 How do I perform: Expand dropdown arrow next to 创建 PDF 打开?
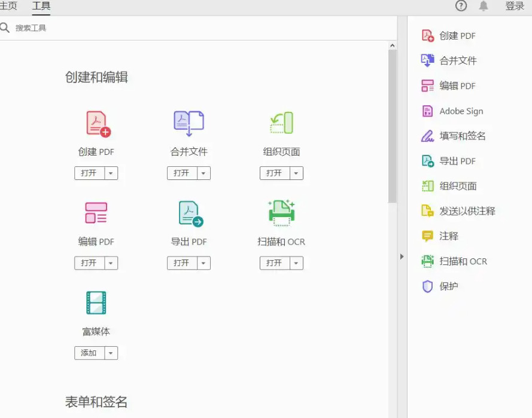click(x=111, y=173)
